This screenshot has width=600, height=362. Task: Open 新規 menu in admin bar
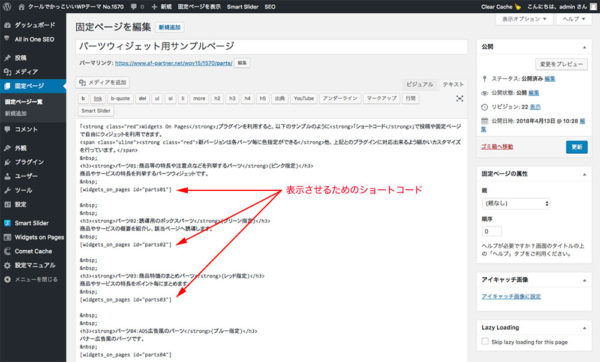[x=162, y=7]
